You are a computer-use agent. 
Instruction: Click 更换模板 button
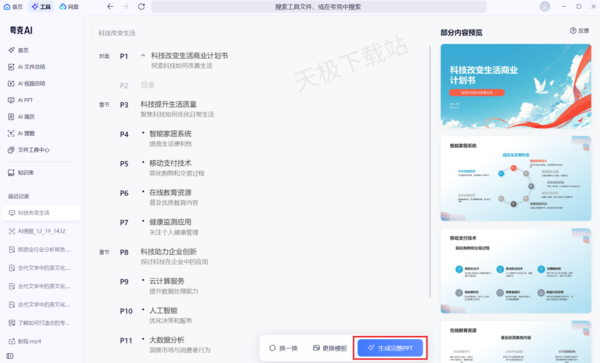tap(330, 348)
